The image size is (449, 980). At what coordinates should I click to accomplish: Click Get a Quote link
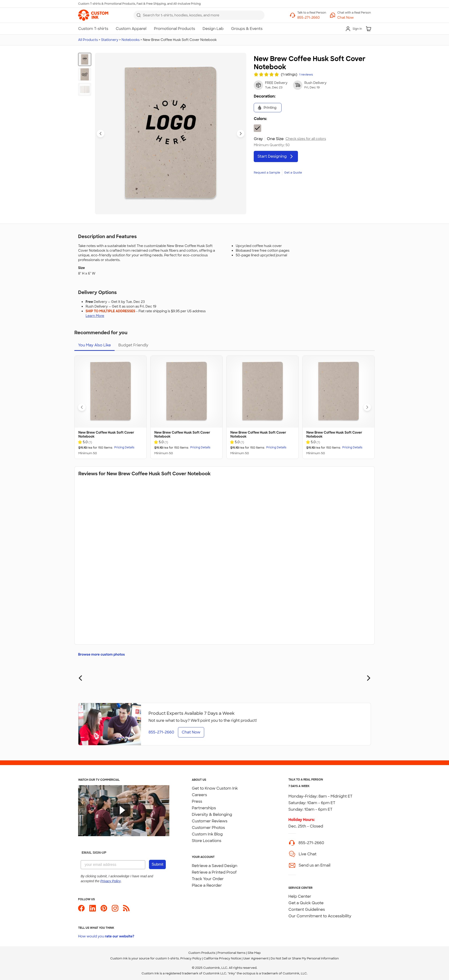[293, 173]
